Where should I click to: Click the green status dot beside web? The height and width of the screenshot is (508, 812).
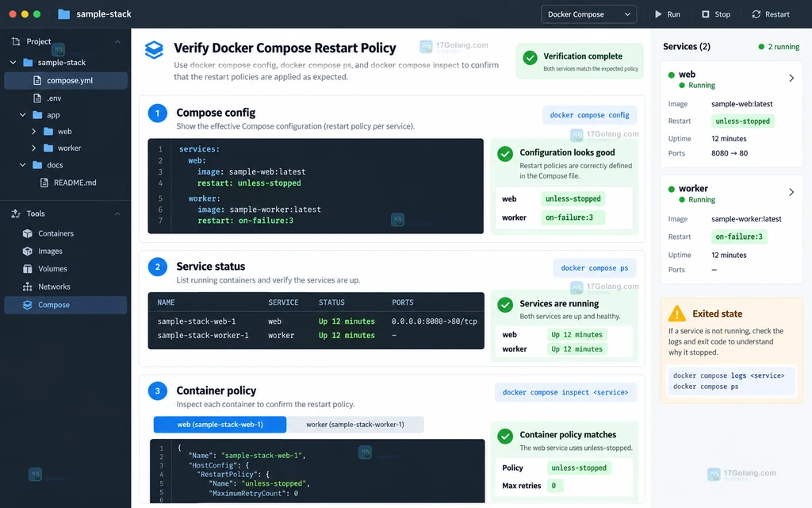[672, 75]
